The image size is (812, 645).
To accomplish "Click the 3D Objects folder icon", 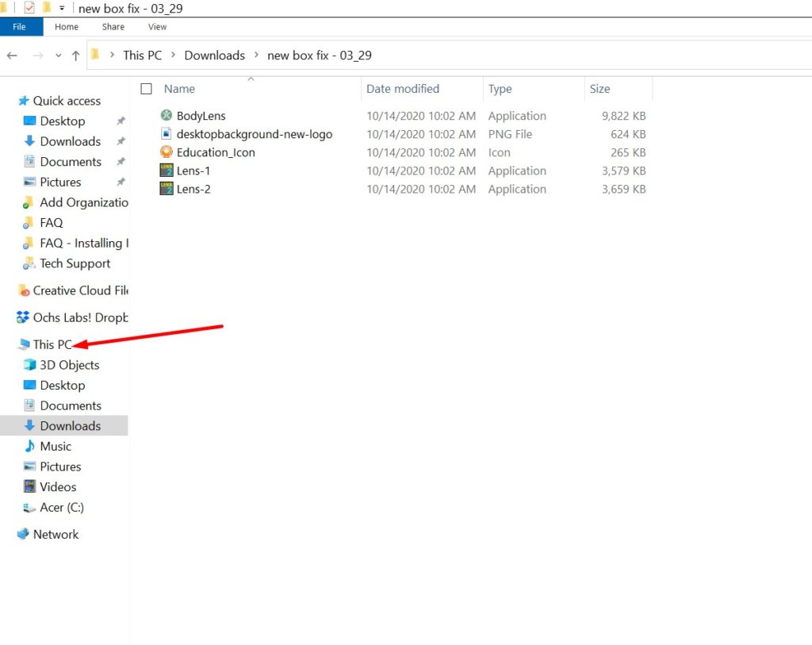I will [29, 365].
